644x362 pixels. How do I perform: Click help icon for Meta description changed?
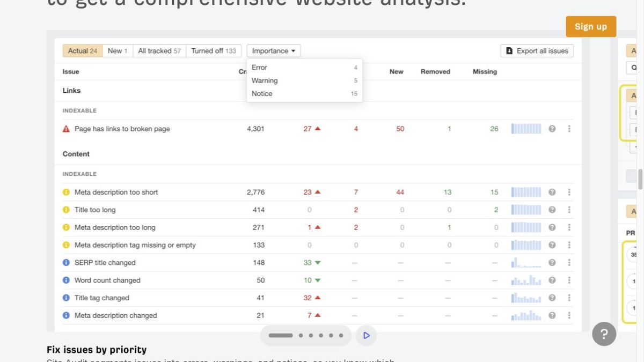(x=552, y=315)
